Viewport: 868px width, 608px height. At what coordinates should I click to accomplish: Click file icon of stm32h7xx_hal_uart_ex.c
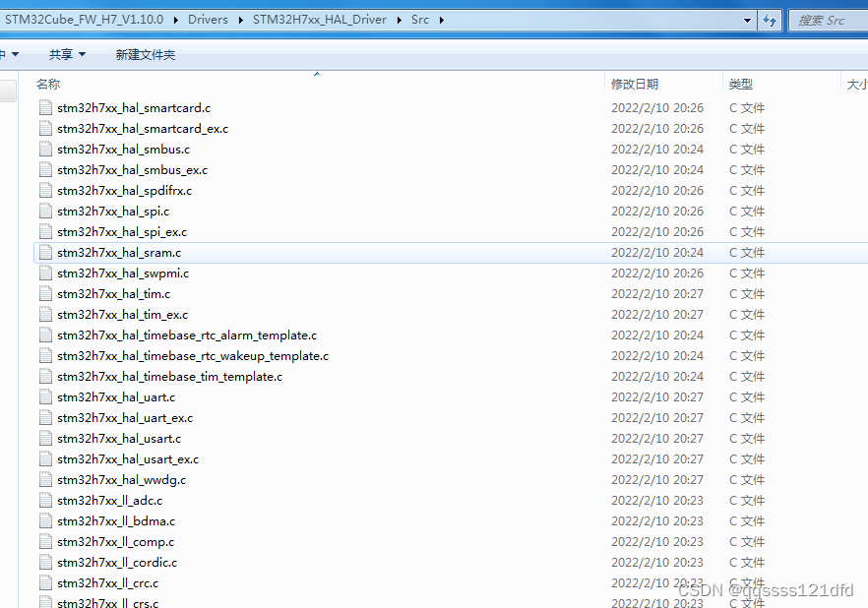[x=46, y=417]
